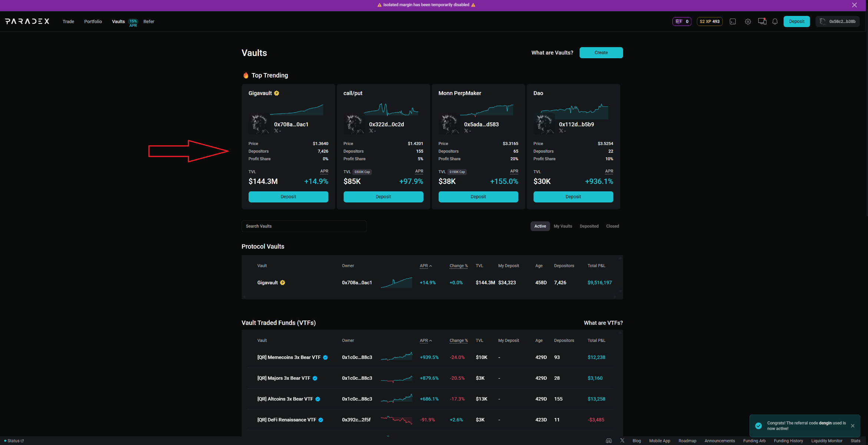The width and height of the screenshot is (868, 445).
Task: Dismiss the referral code toast notification
Action: click(852, 426)
